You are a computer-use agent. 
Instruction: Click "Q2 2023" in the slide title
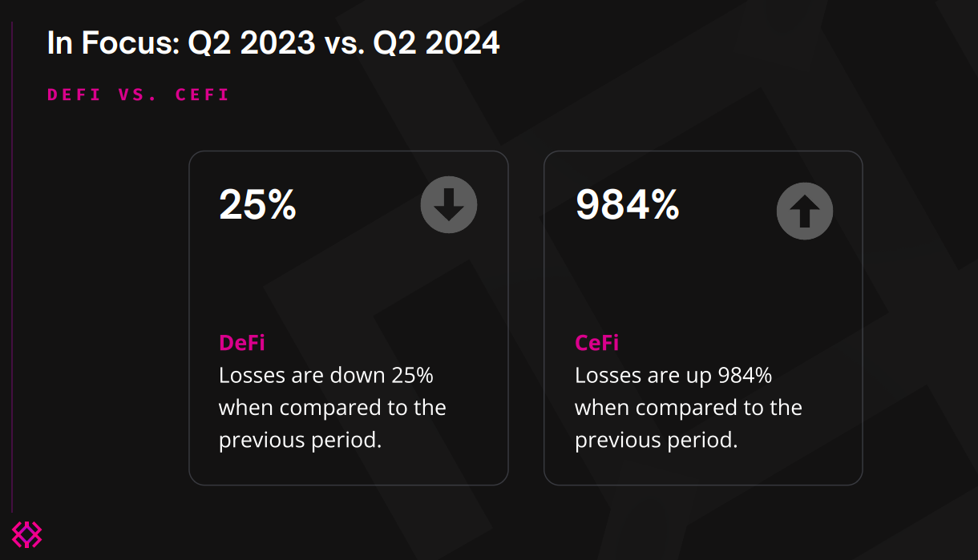pyautogui.click(x=251, y=43)
